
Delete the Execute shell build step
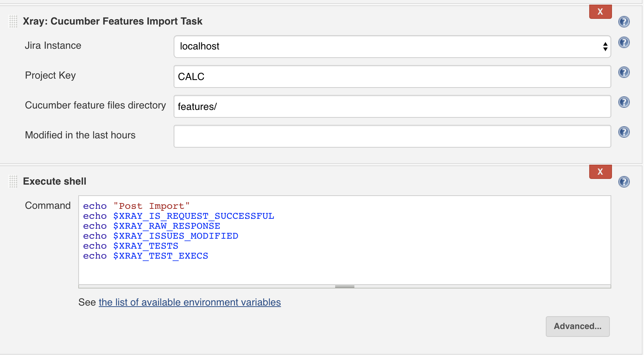(600, 172)
